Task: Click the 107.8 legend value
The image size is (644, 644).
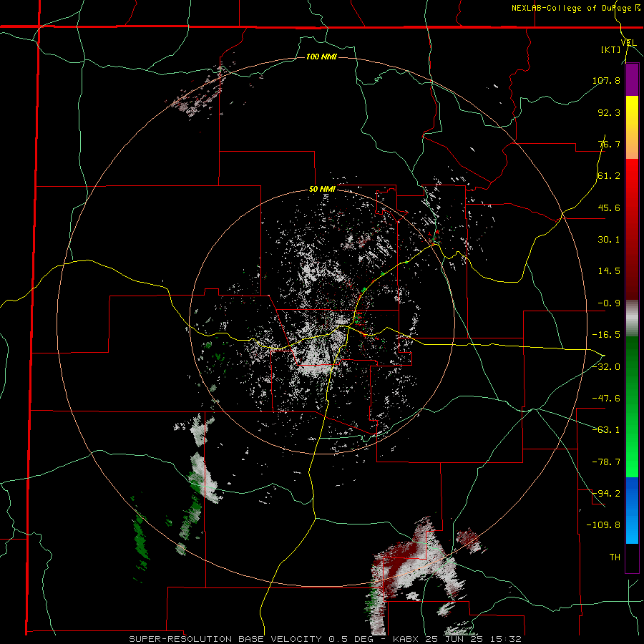Action: (x=606, y=80)
